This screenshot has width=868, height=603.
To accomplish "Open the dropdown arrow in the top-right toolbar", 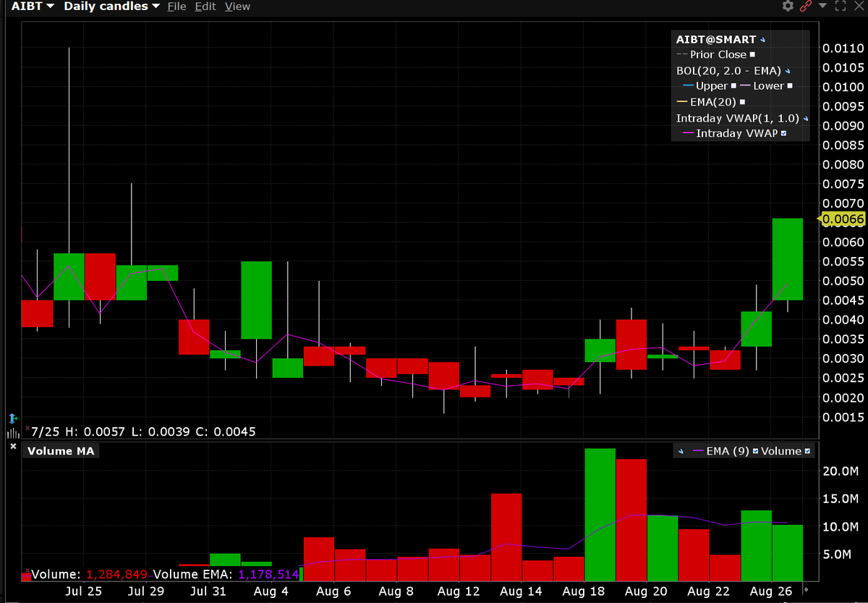I will 822,6.
